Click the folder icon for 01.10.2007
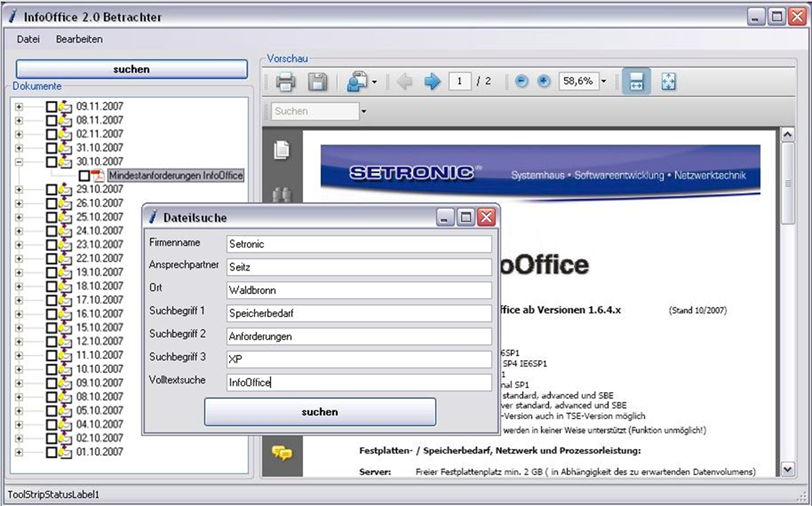The image size is (812, 506). [x=65, y=452]
